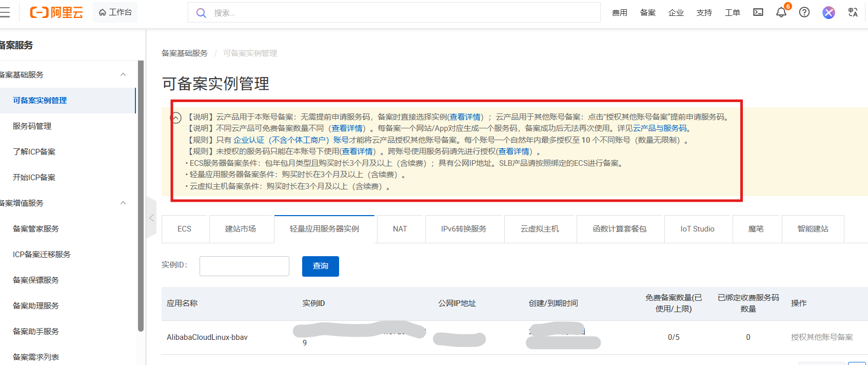Open the 企业 top menu
868x365 pixels.
[x=676, y=13]
